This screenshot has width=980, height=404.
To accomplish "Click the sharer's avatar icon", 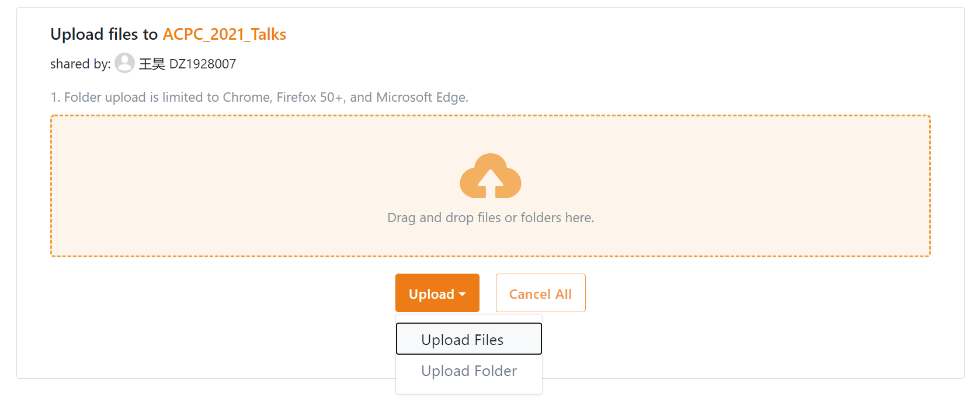I will point(124,63).
